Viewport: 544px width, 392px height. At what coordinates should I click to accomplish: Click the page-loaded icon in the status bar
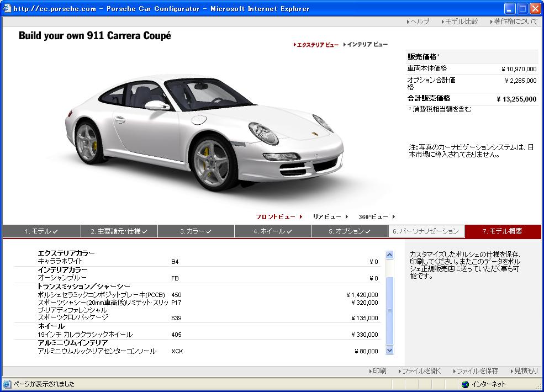[7, 384]
